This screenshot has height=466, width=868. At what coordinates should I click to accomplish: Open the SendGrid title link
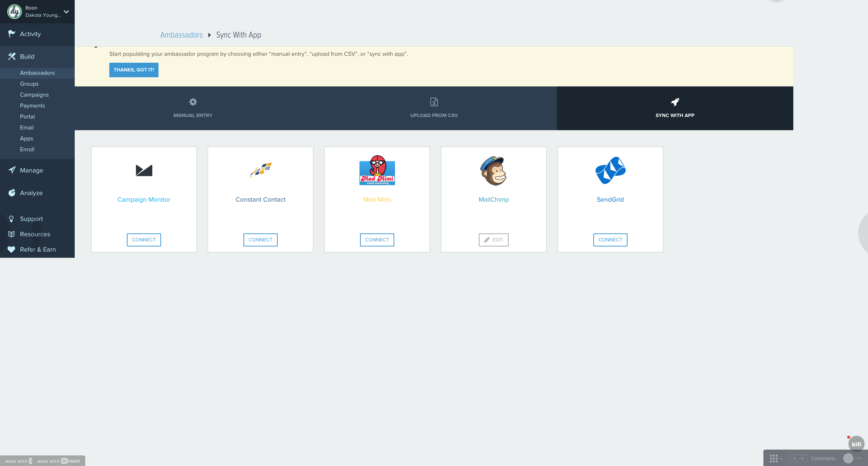click(610, 199)
